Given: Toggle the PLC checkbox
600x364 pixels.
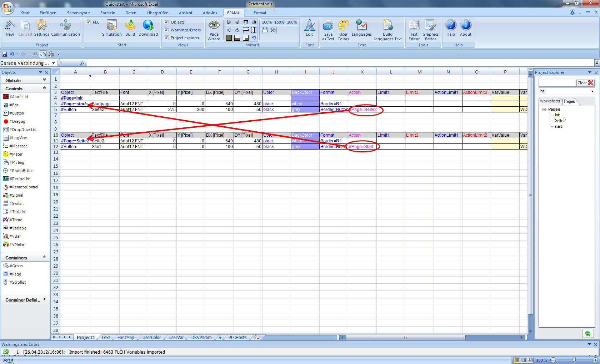Looking at the screenshot, I should [88, 22].
